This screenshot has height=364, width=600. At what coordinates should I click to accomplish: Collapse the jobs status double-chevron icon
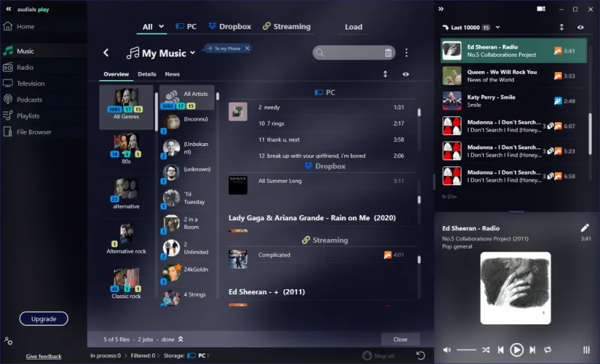pyautogui.click(x=181, y=339)
